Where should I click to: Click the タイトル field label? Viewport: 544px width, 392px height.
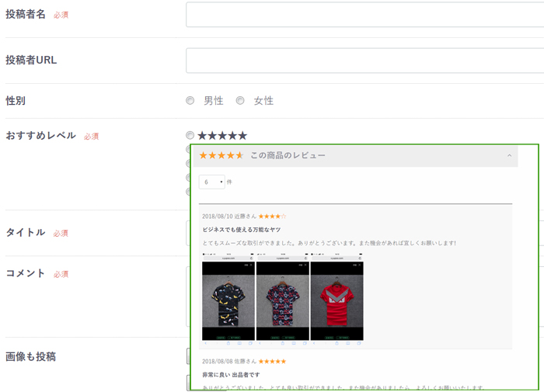[x=26, y=233]
